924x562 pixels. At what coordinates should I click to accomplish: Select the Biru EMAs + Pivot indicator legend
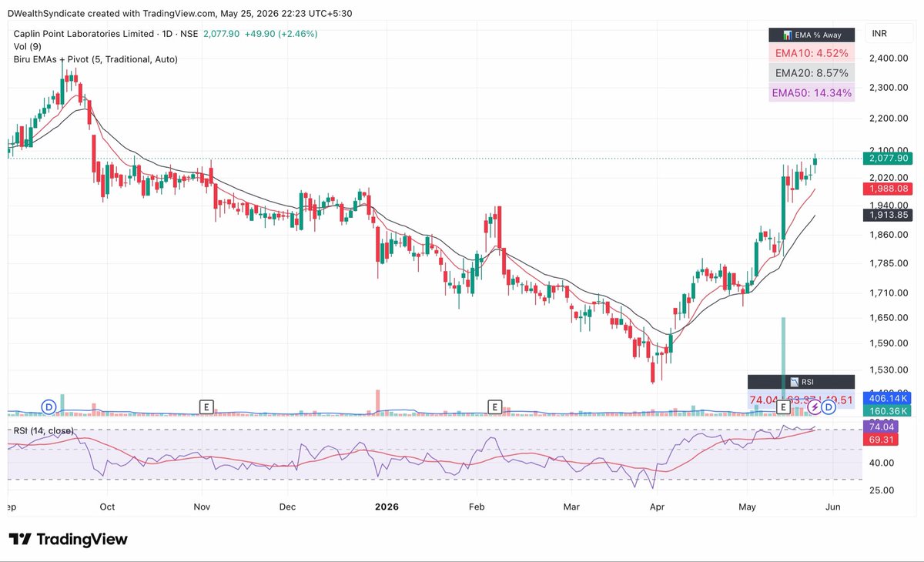tap(95, 59)
